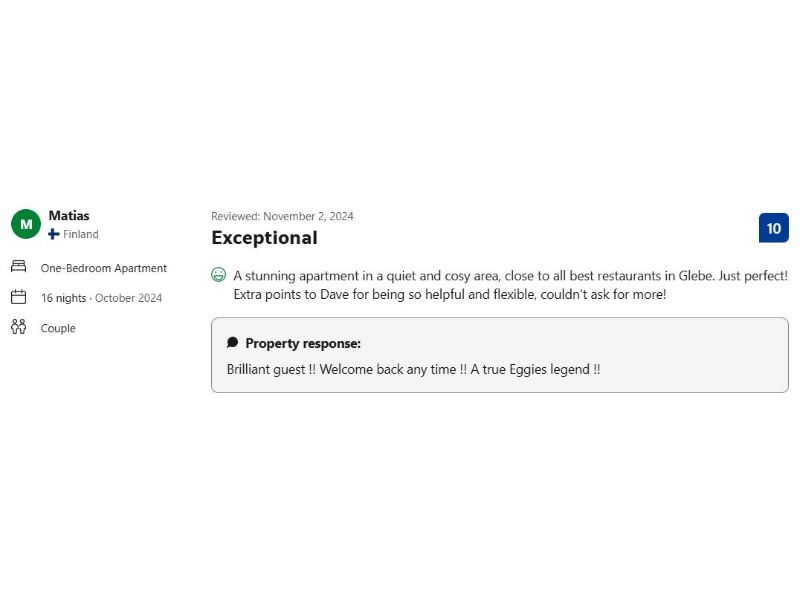
Task: Click the speech bubble Property response icon
Action: (x=233, y=343)
